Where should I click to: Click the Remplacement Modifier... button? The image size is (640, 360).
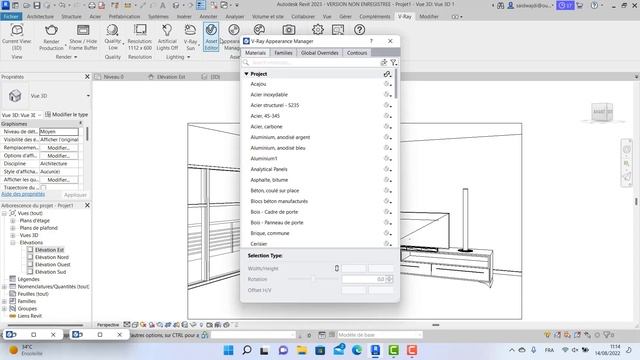(x=59, y=148)
